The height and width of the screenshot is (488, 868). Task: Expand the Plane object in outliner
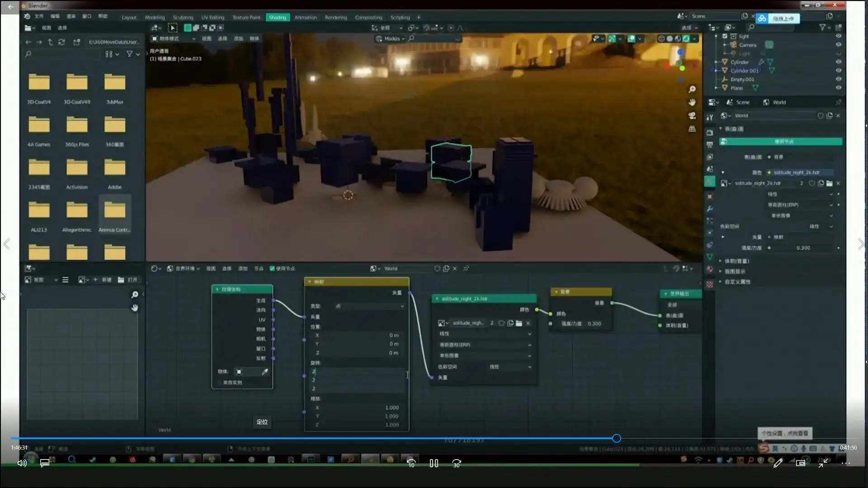[x=716, y=88]
